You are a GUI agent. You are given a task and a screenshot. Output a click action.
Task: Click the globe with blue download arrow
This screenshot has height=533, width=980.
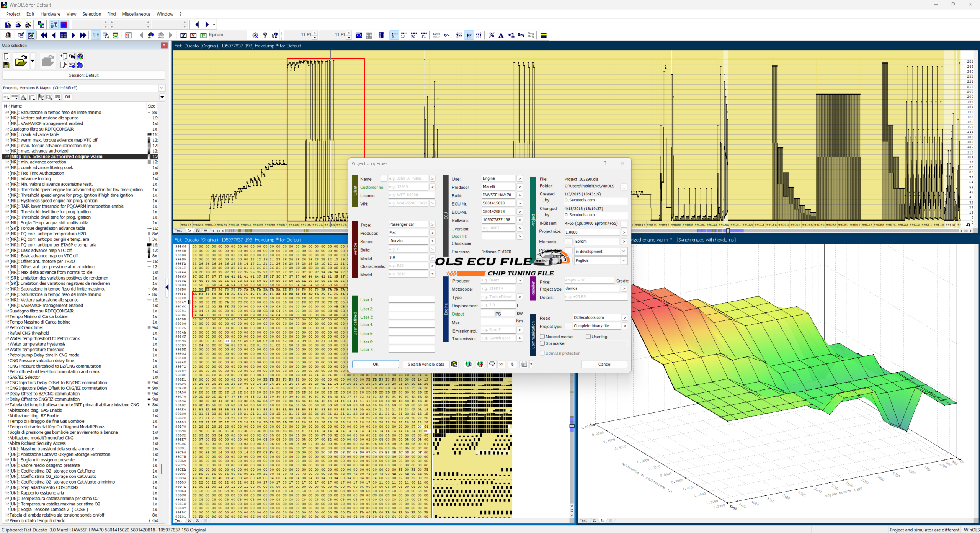coord(468,364)
